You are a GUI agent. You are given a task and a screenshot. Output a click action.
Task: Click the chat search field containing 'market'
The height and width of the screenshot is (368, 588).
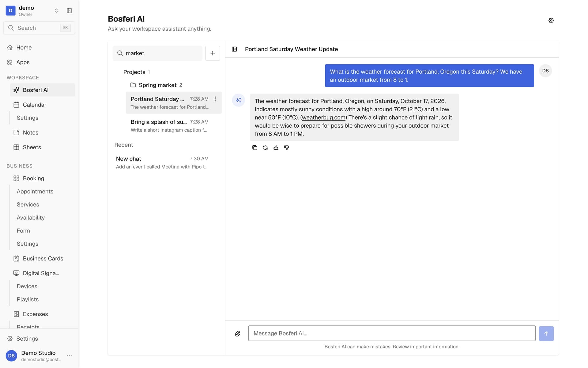[157, 53]
